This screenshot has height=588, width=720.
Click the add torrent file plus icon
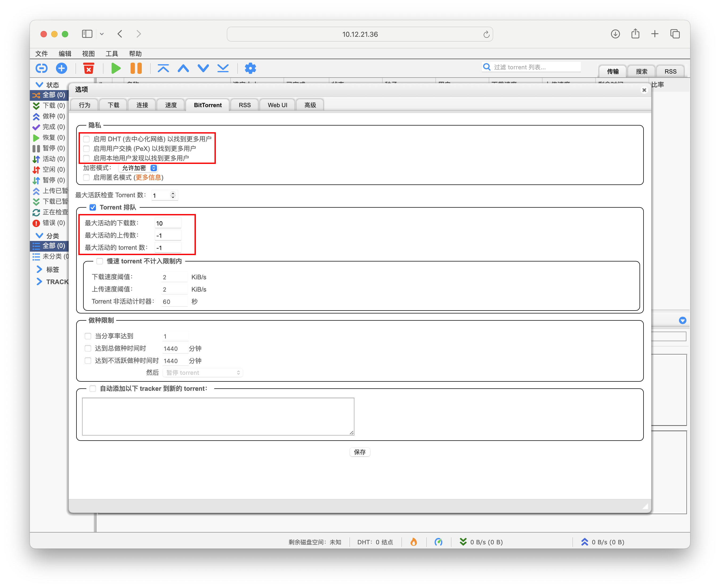(x=61, y=68)
